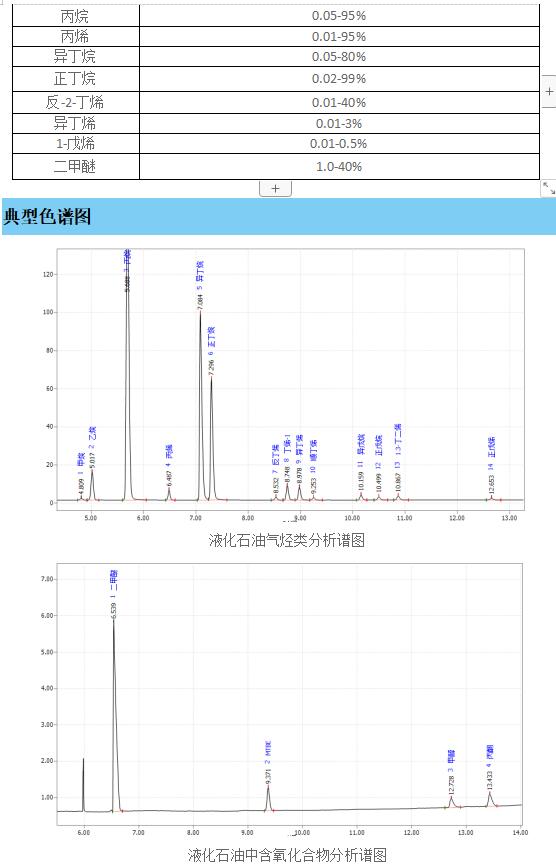Click the 液化石油气烃类分析谱图 caption
Screen dimensions: 556x865
pos(287,540)
